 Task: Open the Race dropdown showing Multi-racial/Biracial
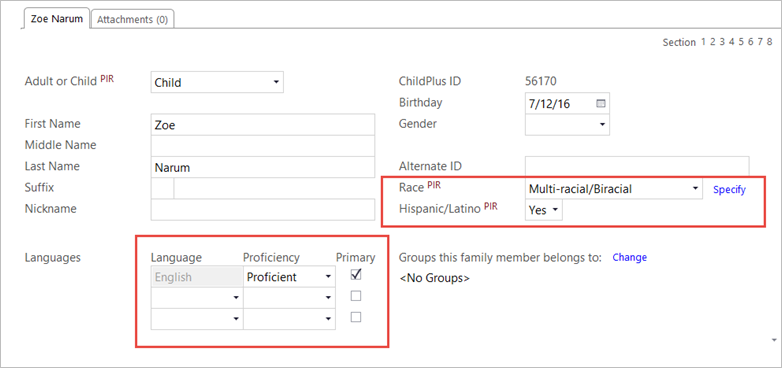(614, 189)
